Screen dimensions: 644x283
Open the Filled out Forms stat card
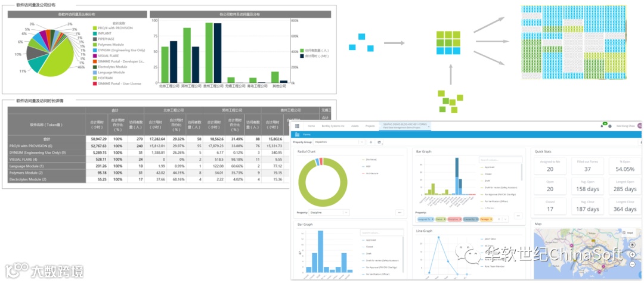[x=588, y=166]
